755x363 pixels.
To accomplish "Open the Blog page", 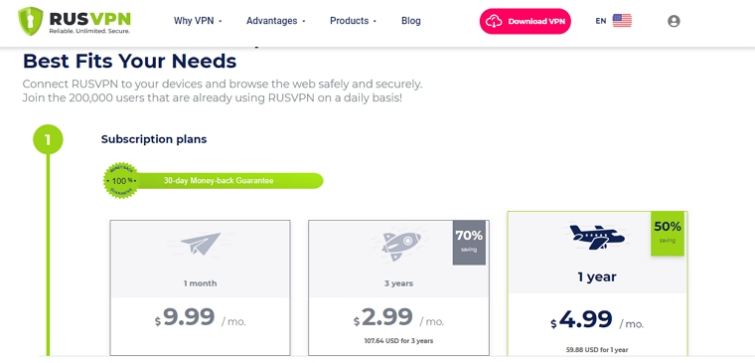I will pyautogui.click(x=411, y=21).
